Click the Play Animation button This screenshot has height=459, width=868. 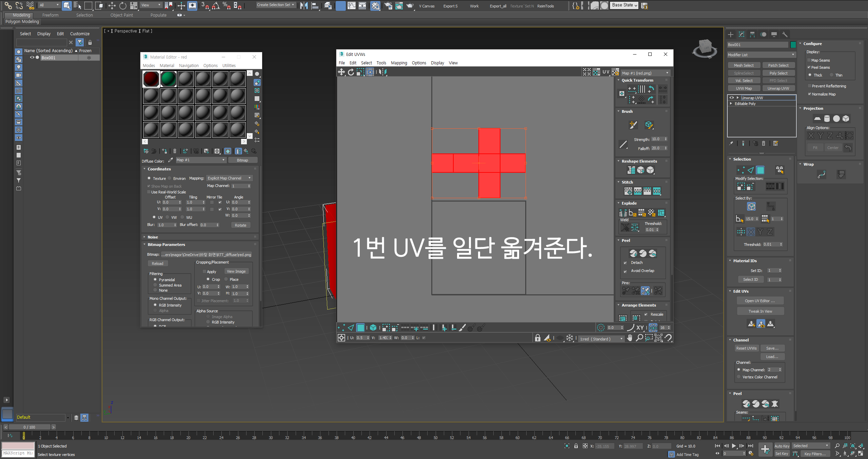(x=734, y=446)
